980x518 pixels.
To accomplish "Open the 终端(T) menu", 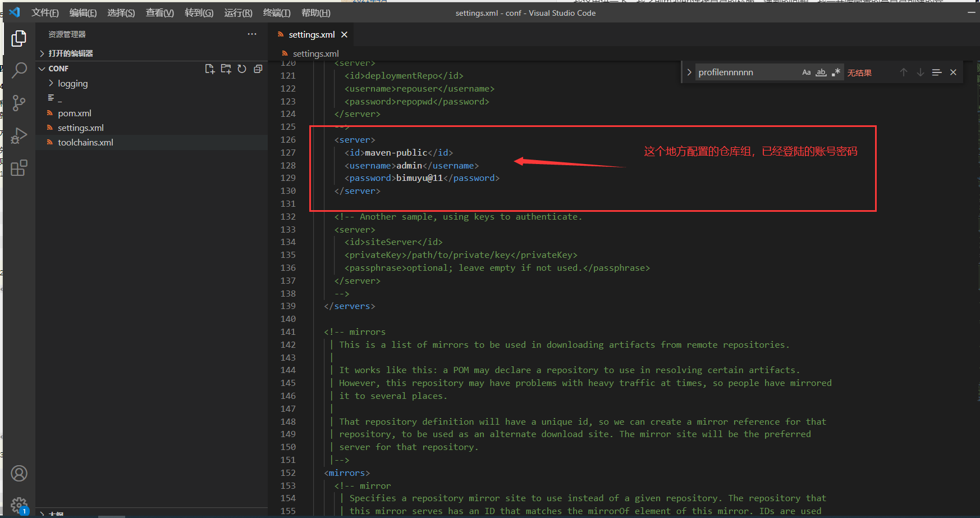I will (277, 12).
